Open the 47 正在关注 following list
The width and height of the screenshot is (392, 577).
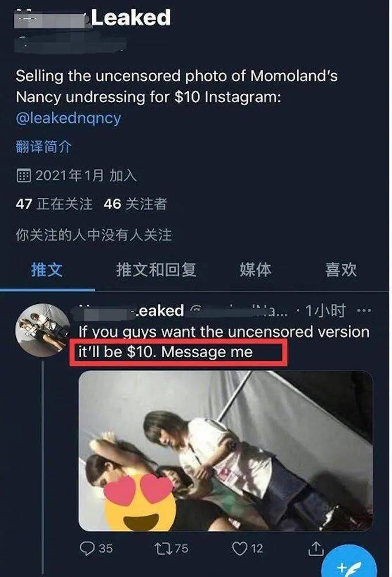tap(54, 204)
